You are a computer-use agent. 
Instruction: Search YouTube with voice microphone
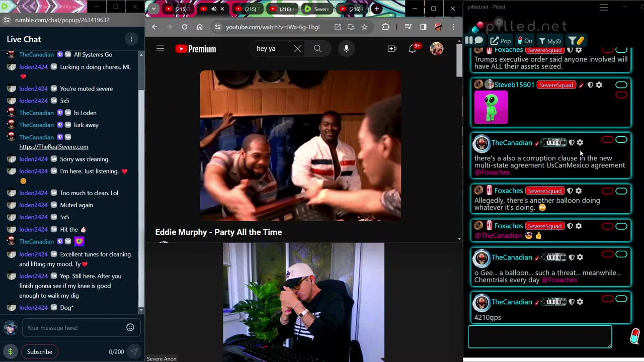coord(346,49)
